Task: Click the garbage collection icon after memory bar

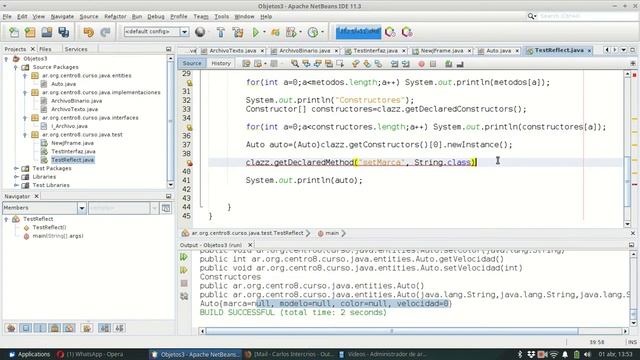Action: click(x=390, y=32)
